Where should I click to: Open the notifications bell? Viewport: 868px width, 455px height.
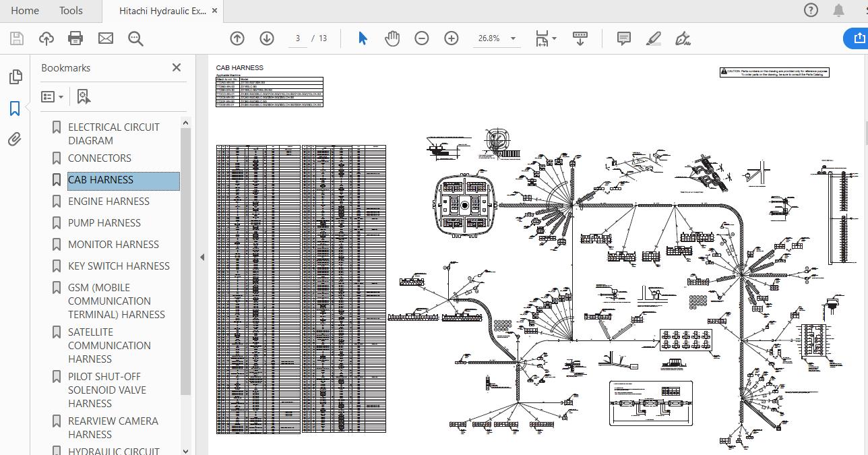839,10
